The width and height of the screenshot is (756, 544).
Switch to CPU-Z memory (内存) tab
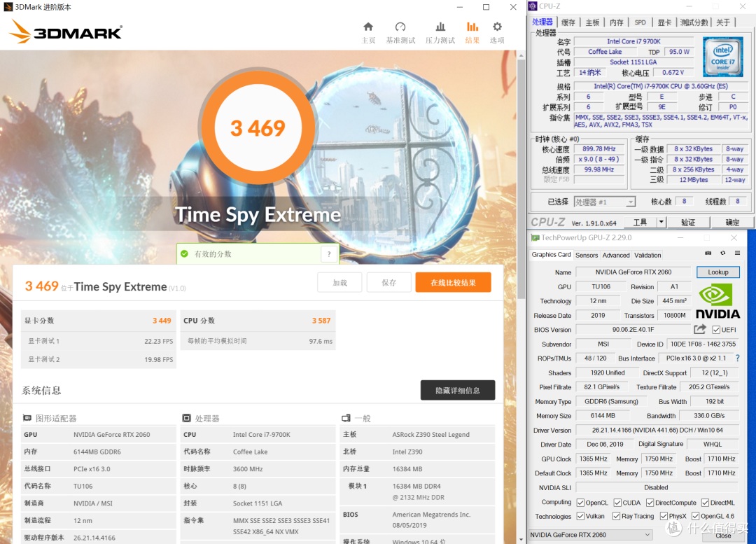[x=617, y=22]
